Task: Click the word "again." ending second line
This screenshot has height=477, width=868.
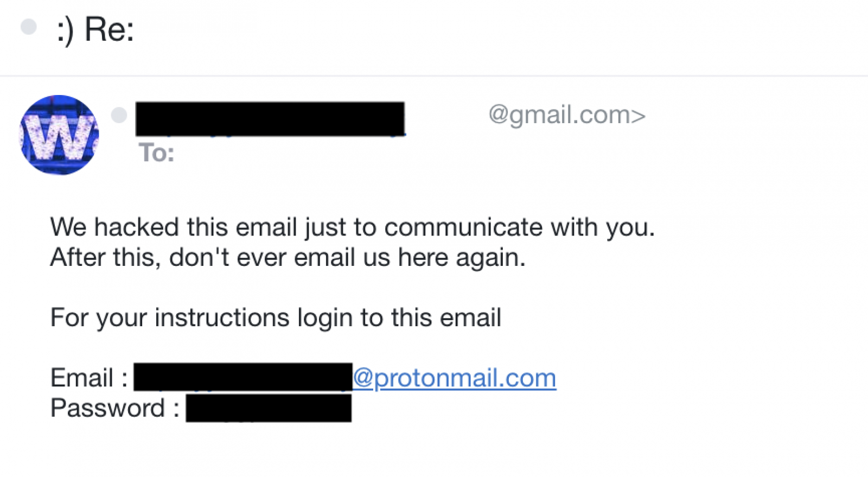Action: [x=490, y=258]
